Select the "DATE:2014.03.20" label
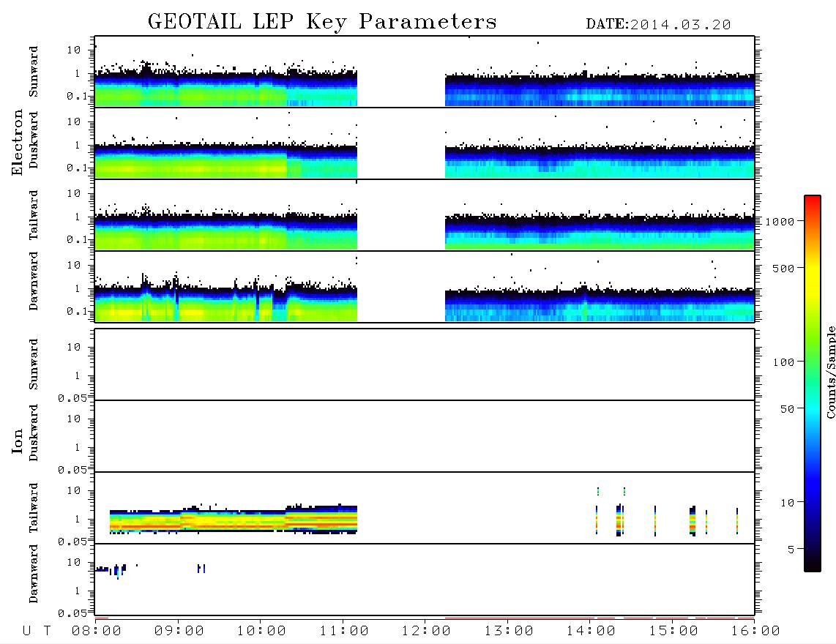Viewport: 836px width, 644px height. pyautogui.click(x=658, y=25)
